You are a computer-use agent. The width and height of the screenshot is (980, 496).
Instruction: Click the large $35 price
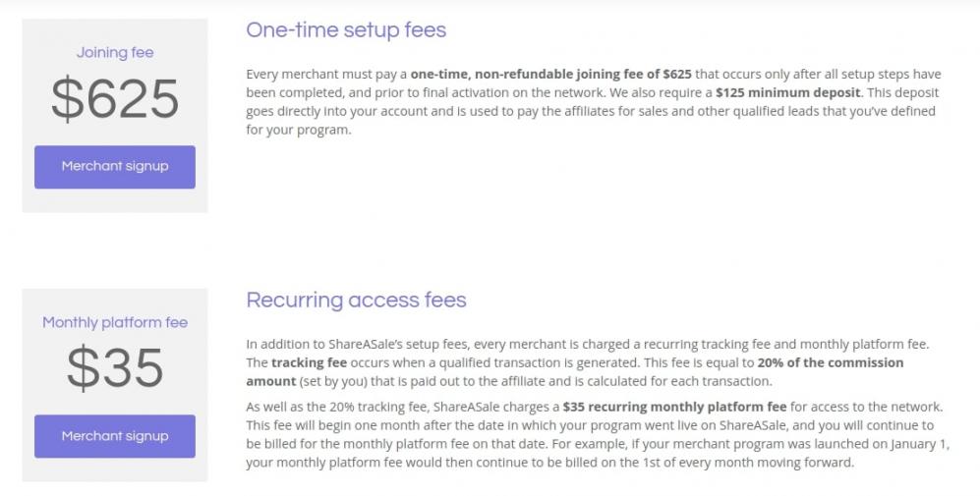(x=115, y=367)
